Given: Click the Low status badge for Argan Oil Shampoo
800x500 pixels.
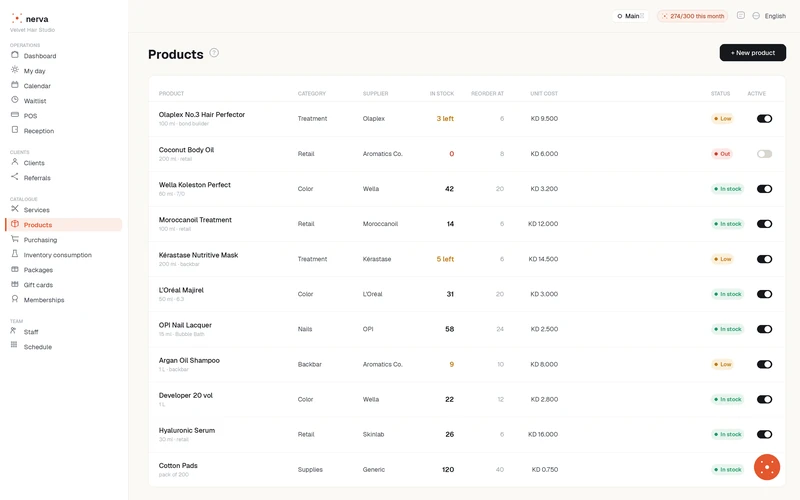Looking at the screenshot, I should 722,364.
